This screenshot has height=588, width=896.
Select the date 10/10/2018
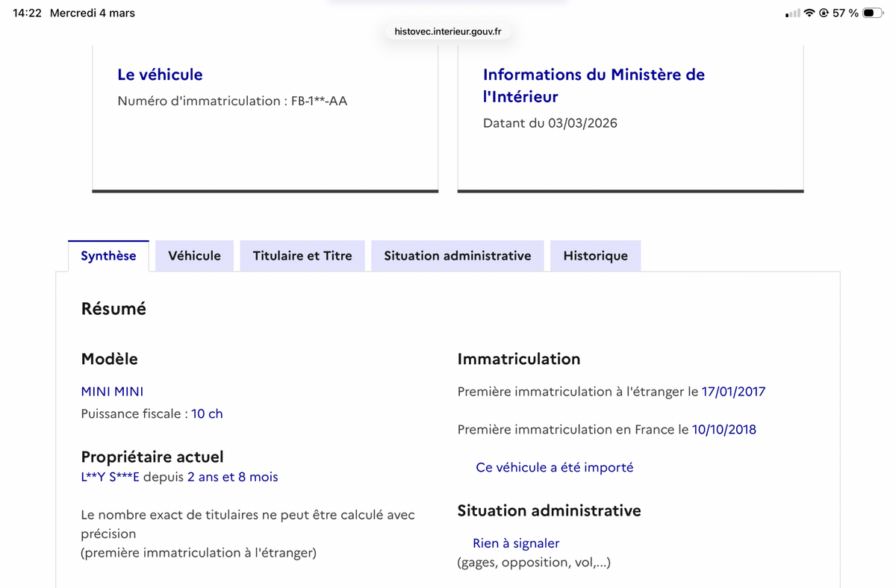(x=724, y=430)
